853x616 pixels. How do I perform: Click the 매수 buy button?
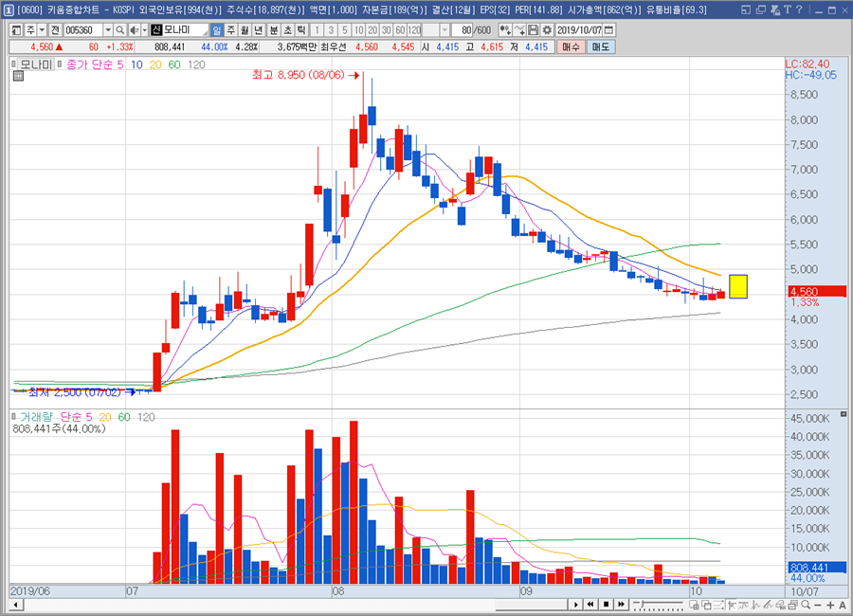point(571,46)
